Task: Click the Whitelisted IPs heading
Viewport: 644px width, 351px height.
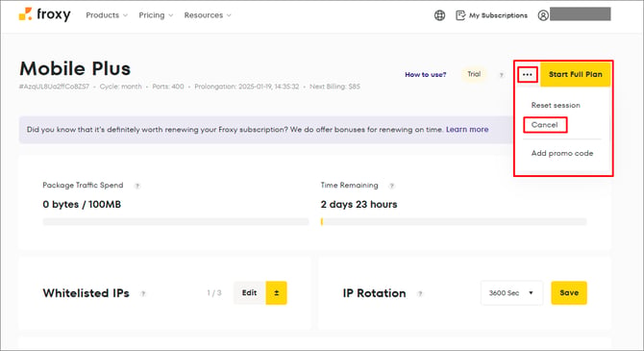Action: (86, 293)
